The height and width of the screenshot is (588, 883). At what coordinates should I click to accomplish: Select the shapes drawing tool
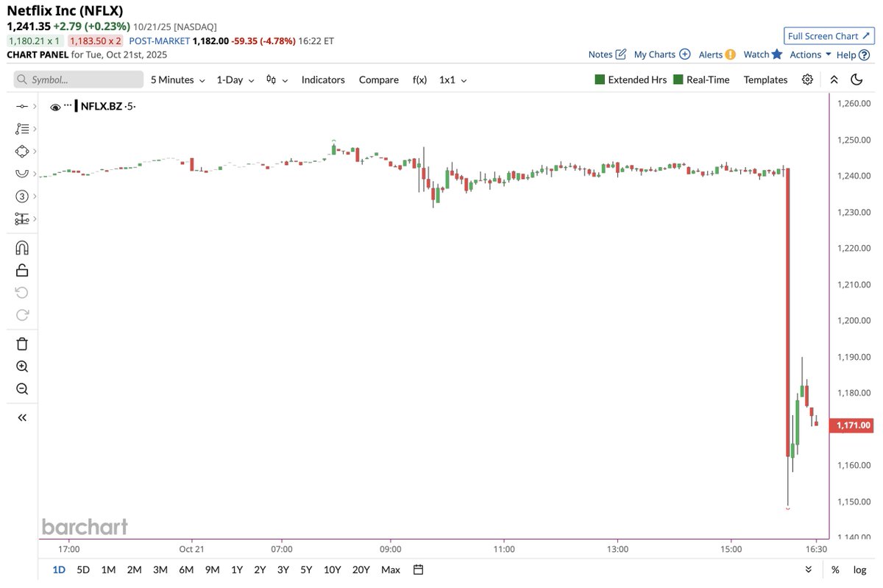coord(22,151)
